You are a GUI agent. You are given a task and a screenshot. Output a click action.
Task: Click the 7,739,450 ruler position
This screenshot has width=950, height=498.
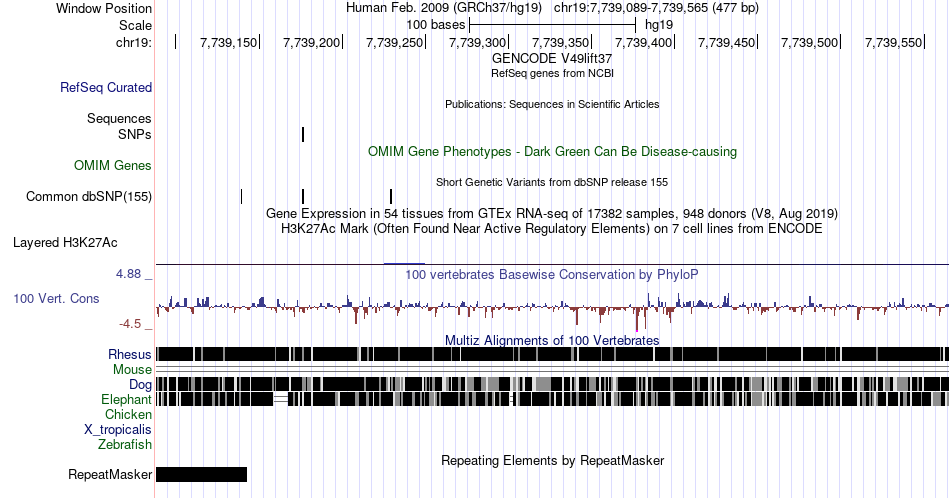tap(726, 42)
